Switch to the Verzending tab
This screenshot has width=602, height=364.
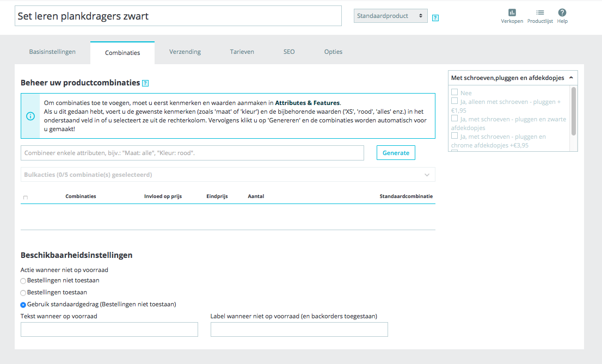coord(185,52)
